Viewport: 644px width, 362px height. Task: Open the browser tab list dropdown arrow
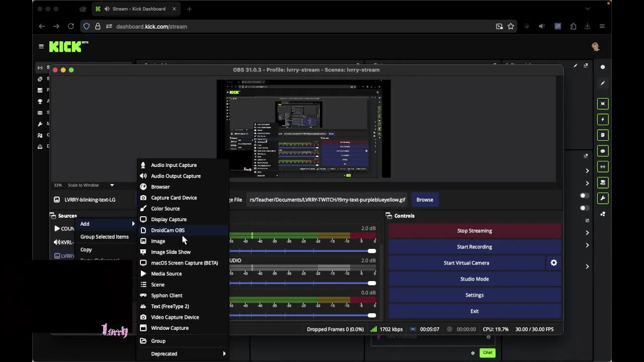coord(587,9)
